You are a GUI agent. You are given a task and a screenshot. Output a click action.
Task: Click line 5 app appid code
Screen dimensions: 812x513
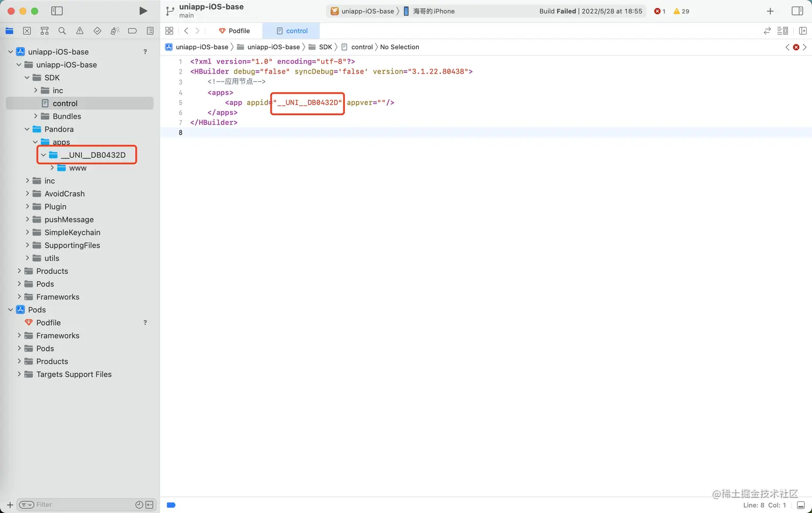[309, 102]
